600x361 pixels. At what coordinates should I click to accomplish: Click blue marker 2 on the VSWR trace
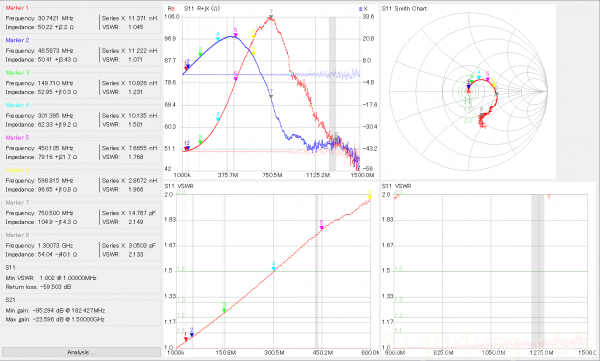coord(192,335)
